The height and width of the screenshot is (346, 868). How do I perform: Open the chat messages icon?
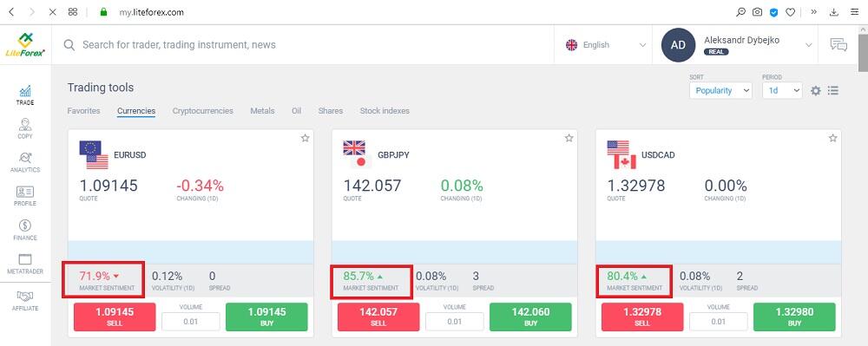[838, 45]
